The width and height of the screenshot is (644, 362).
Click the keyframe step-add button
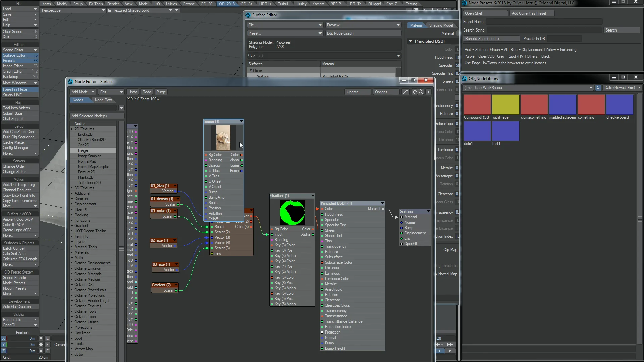tap(440, 345)
